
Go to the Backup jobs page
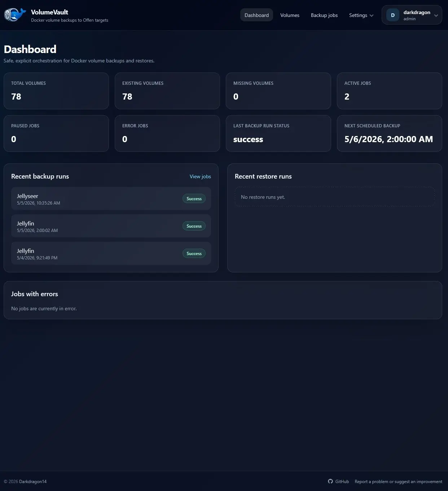tap(324, 15)
